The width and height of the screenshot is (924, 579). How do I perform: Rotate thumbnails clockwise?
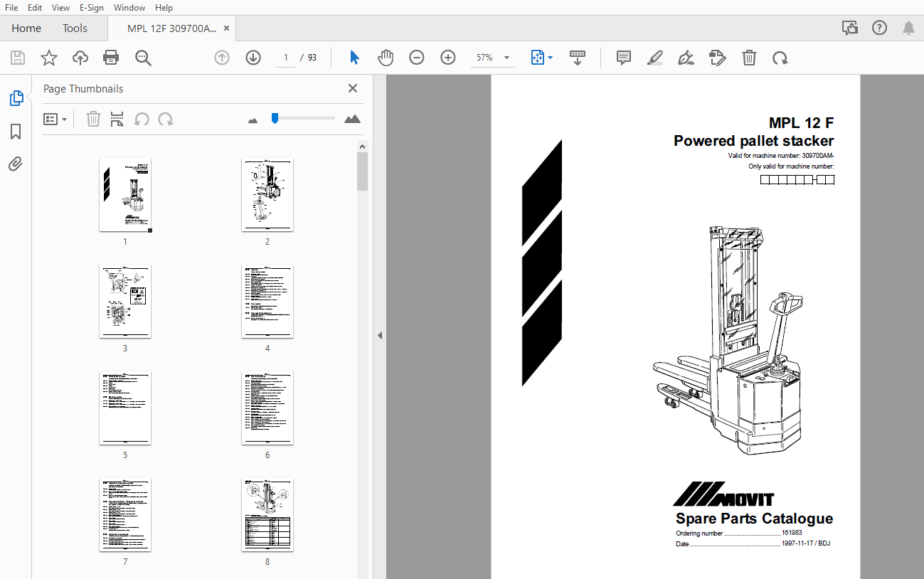point(166,119)
